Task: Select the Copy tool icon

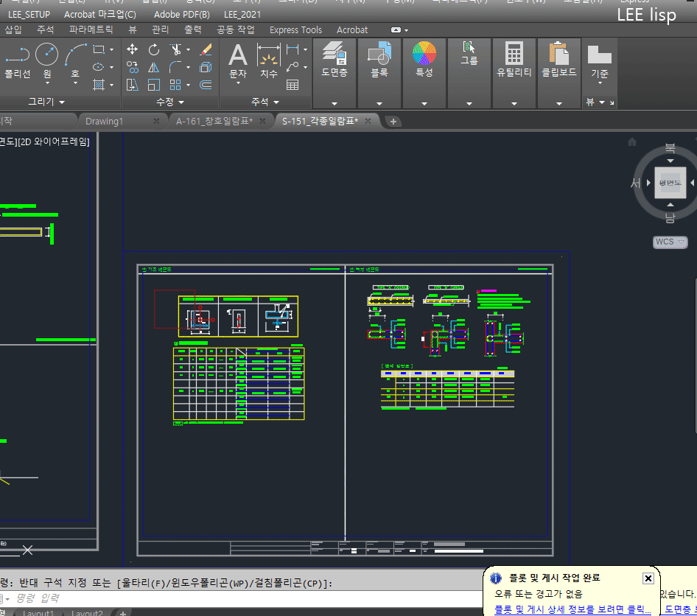Action: pyautogui.click(x=132, y=67)
